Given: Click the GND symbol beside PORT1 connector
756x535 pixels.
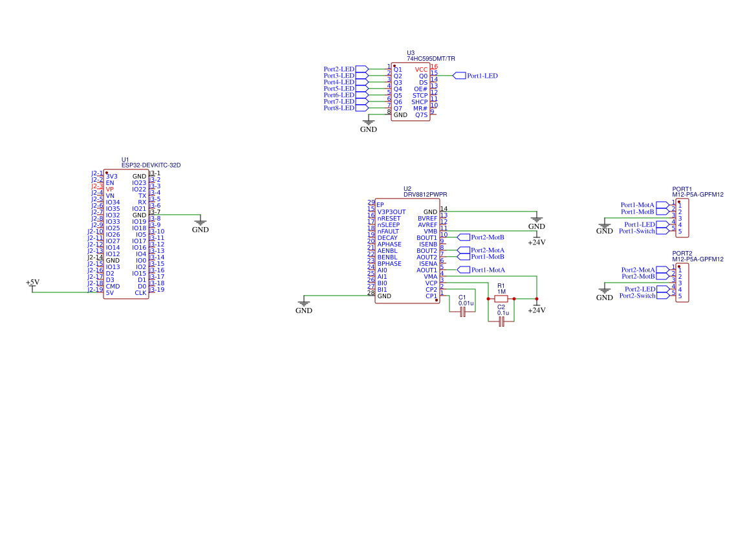Looking at the screenshot, I should coord(604,226).
